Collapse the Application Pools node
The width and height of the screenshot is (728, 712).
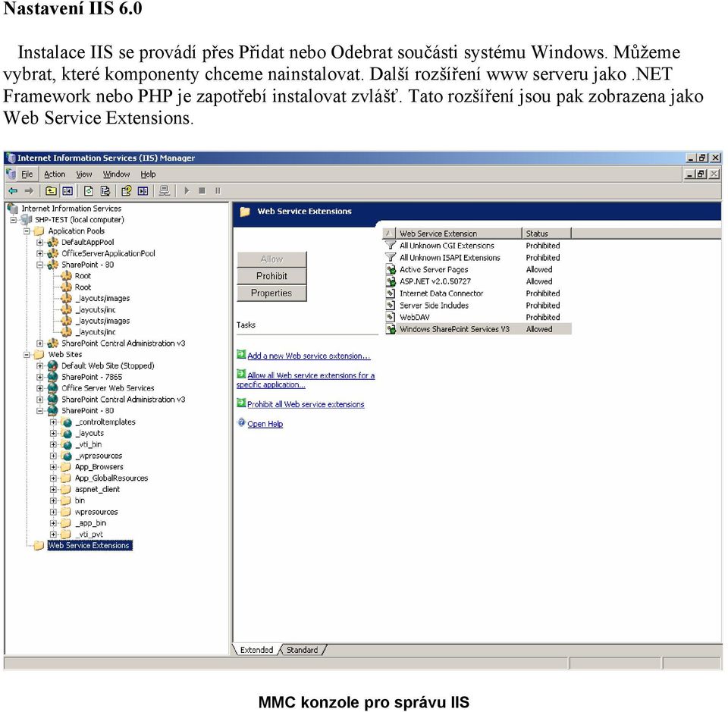(27, 231)
